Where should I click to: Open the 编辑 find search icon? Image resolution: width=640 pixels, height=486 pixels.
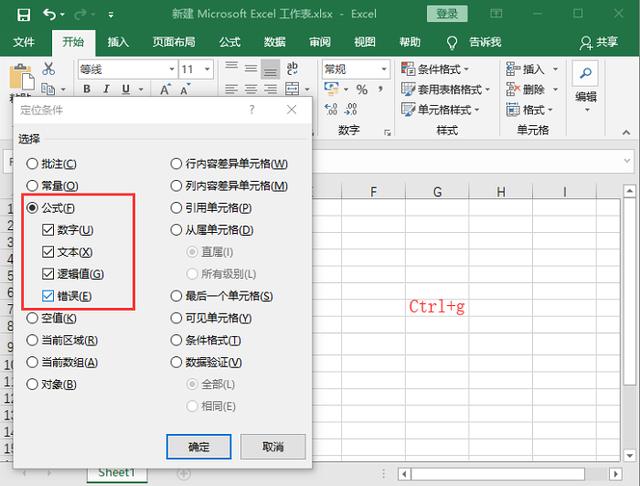[x=586, y=73]
